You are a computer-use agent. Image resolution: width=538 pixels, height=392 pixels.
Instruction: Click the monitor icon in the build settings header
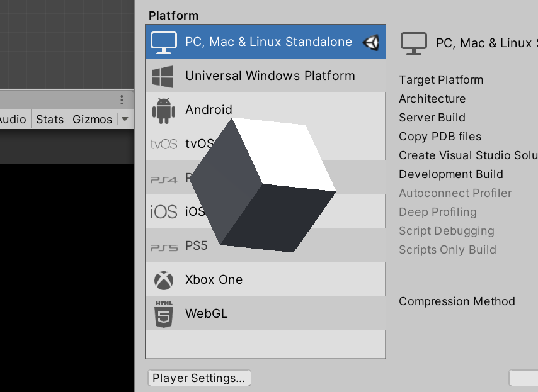(414, 43)
